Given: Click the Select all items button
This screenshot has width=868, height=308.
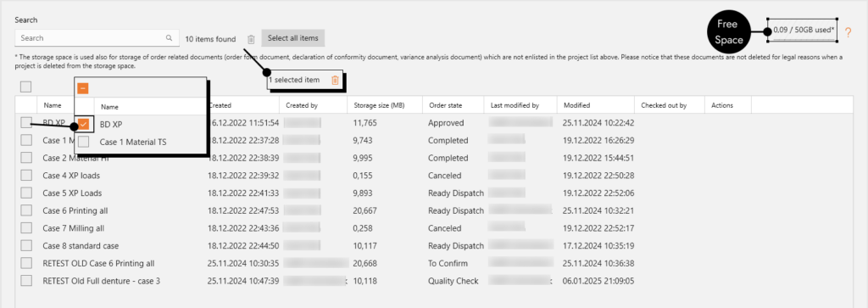Looking at the screenshot, I should click(293, 38).
